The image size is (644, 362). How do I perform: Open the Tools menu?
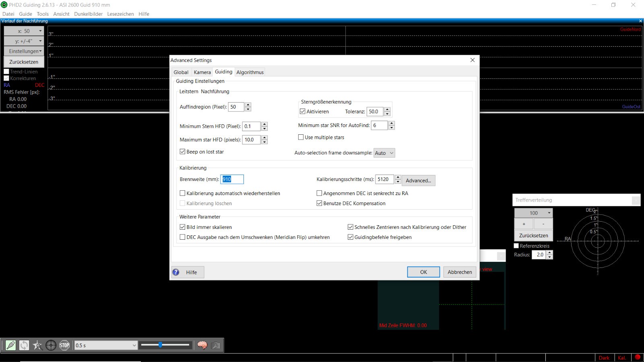coord(43,14)
